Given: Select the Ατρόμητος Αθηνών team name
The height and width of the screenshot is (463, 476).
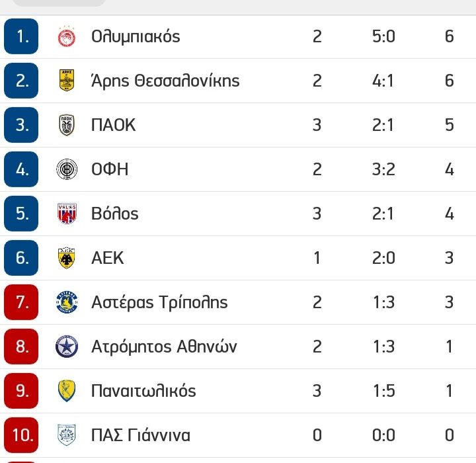Looking at the screenshot, I should click(x=164, y=347).
